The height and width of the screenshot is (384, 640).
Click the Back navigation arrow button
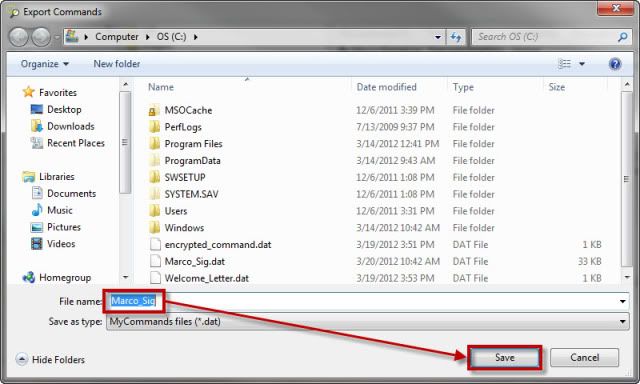click(18, 37)
